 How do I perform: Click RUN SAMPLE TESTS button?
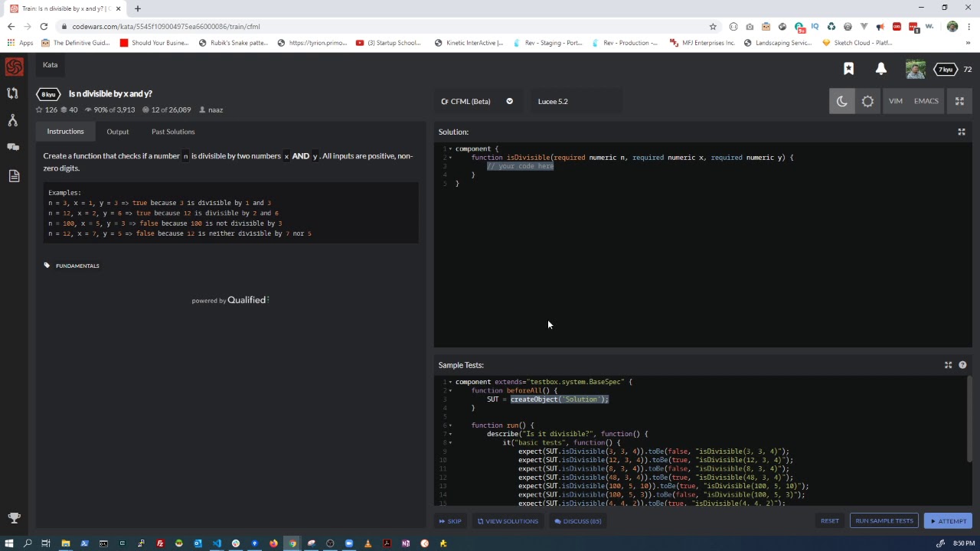(x=884, y=521)
